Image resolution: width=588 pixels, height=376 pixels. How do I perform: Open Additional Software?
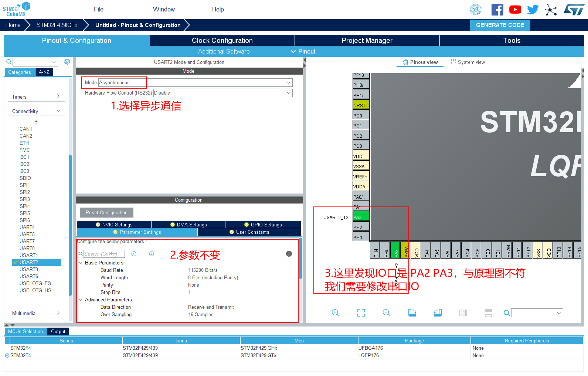click(x=224, y=51)
